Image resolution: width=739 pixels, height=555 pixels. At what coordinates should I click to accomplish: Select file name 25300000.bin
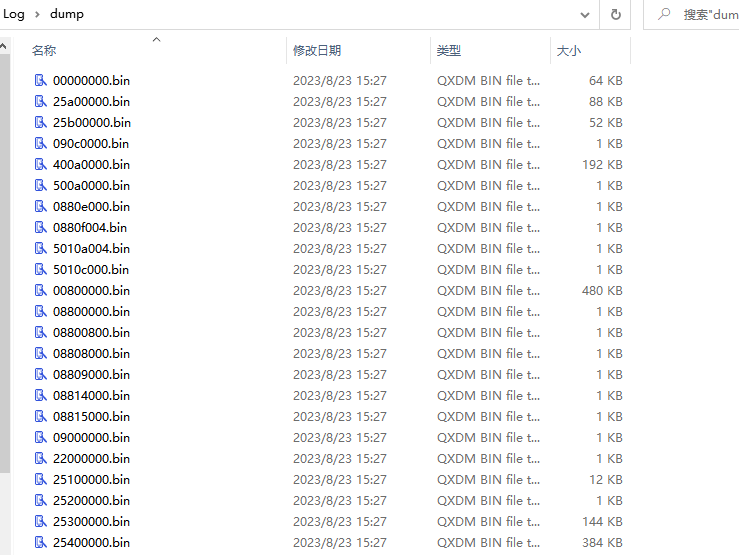pyautogui.click(x=91, y=522)
